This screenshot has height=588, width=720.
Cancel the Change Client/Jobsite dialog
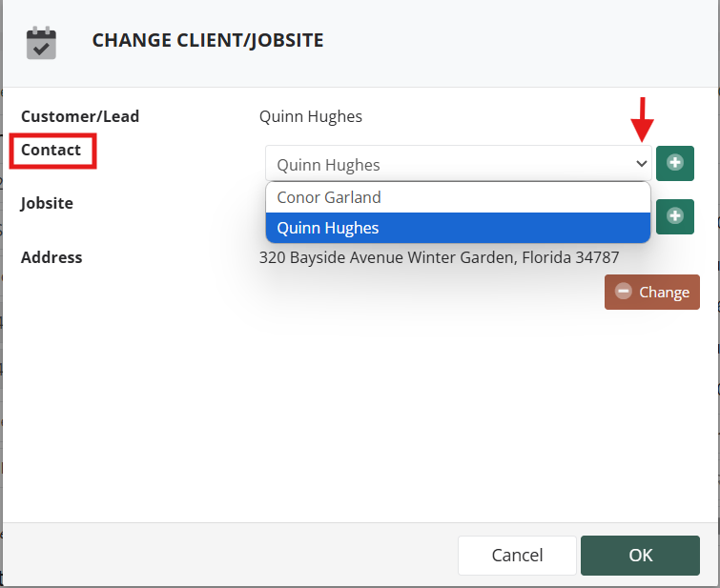517,555
